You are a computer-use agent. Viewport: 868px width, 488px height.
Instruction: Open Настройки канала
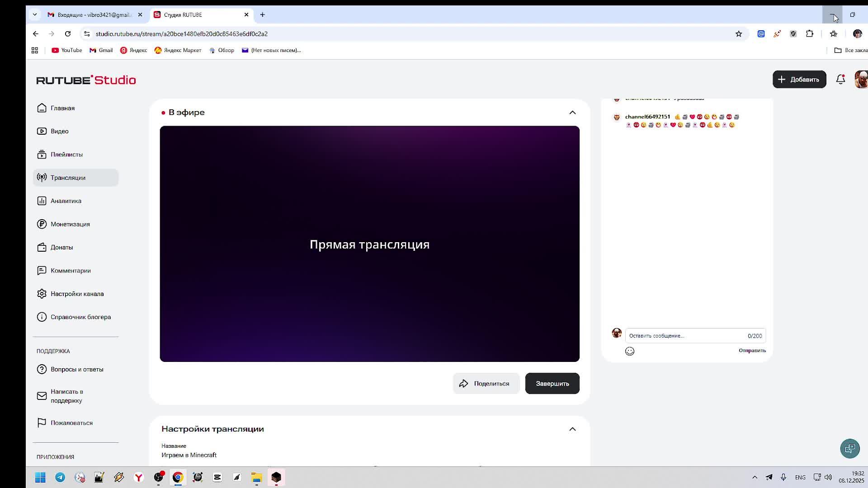tap(77, 293)
